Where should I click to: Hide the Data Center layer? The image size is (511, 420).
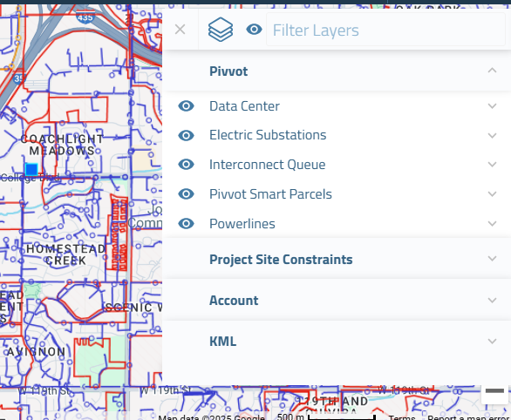[186, 106]
